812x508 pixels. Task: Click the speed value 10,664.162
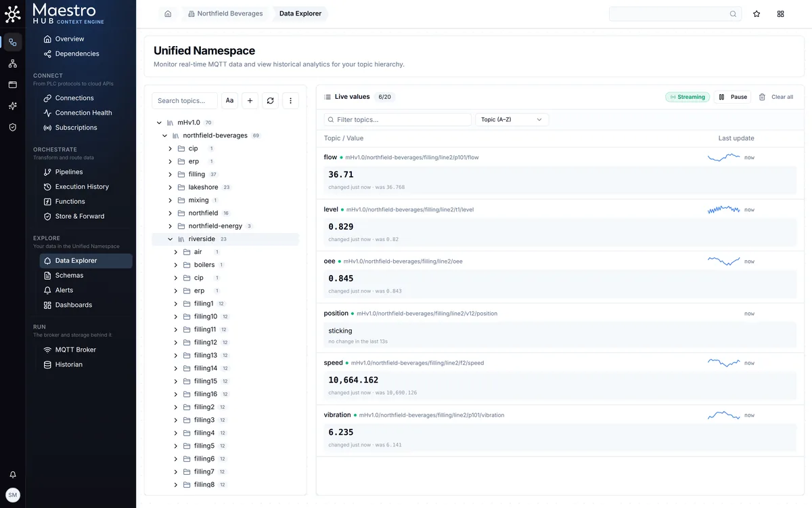tap(353, 380)
